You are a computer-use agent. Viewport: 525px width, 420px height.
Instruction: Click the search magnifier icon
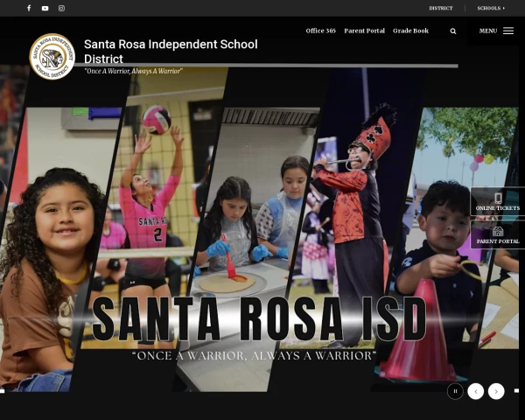click(453, 31)
